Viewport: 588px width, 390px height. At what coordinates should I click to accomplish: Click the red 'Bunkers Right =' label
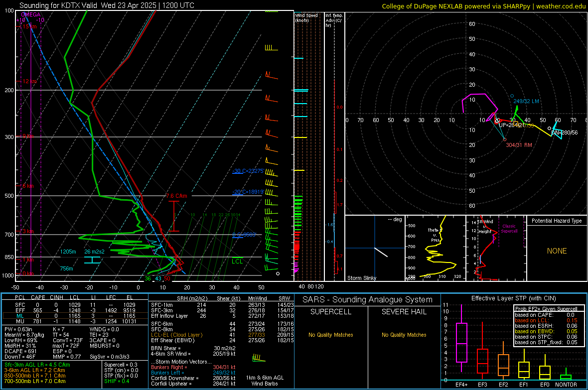tap(169, 367)
